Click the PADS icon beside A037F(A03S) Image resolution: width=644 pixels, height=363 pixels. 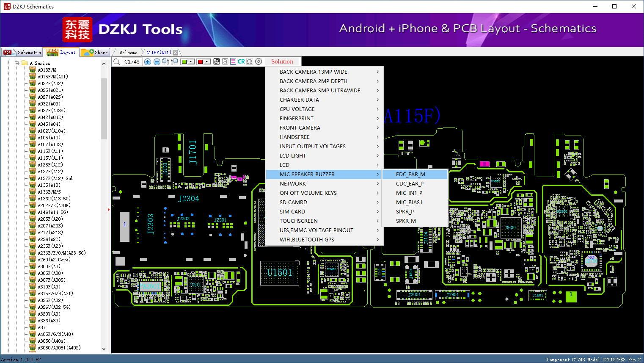[33, 110]
